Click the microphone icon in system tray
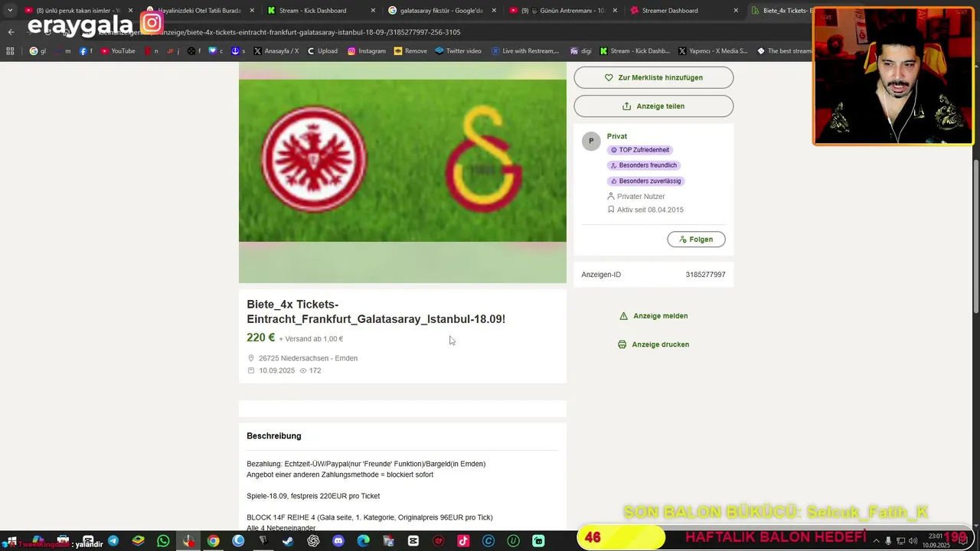 [x=888, y=541]
